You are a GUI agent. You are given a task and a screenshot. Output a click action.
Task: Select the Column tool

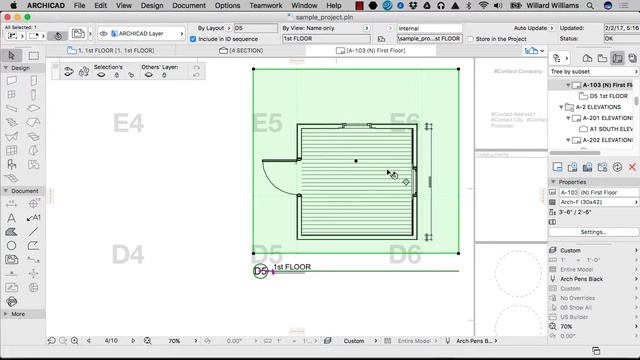pos(33,94)
